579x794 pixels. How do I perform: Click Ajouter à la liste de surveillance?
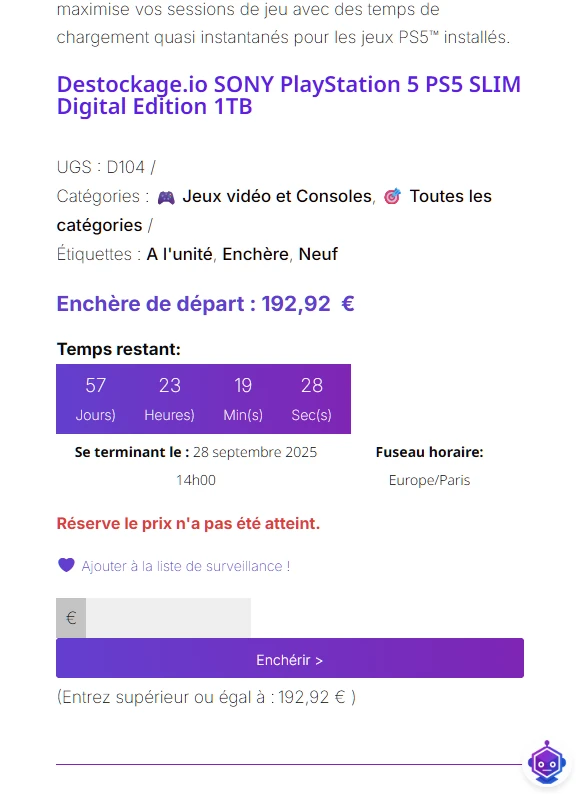(x=186, y=566)
